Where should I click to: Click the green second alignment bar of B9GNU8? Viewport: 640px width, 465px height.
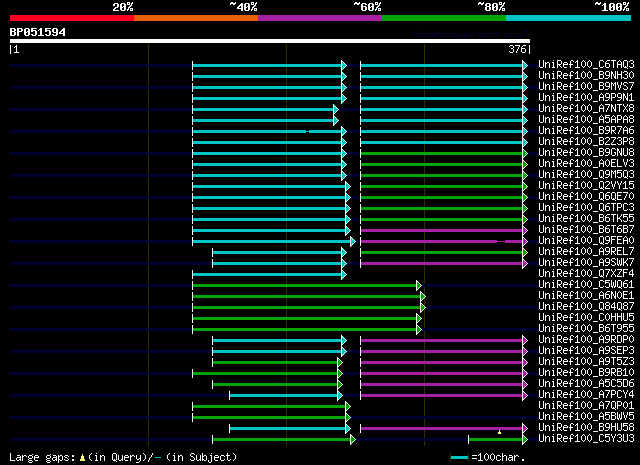point(444,154)
